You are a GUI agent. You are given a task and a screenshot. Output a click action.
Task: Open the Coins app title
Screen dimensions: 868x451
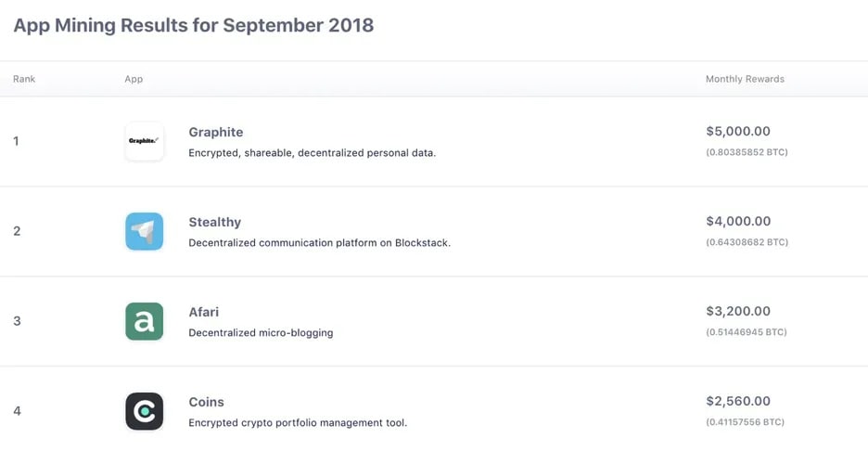click(207, 402)
